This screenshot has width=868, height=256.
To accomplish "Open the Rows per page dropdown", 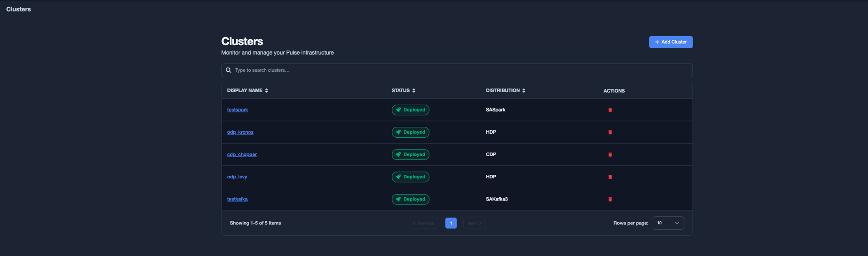I will coord(668,223).
